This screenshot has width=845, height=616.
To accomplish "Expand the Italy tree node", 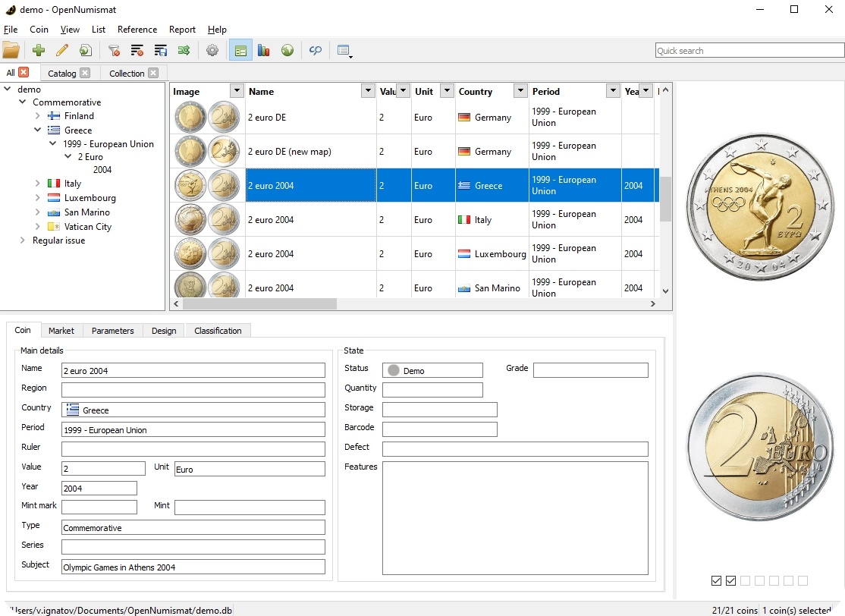I will click(37, 184).
